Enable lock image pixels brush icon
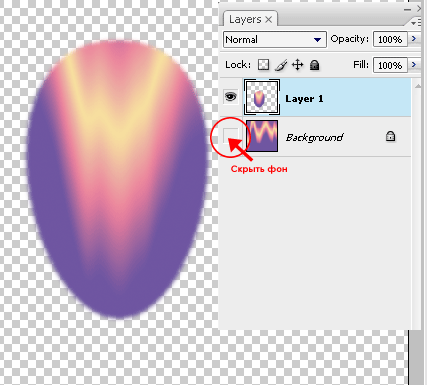This screenshot has width=427, height=385. [x=281, y=65]
